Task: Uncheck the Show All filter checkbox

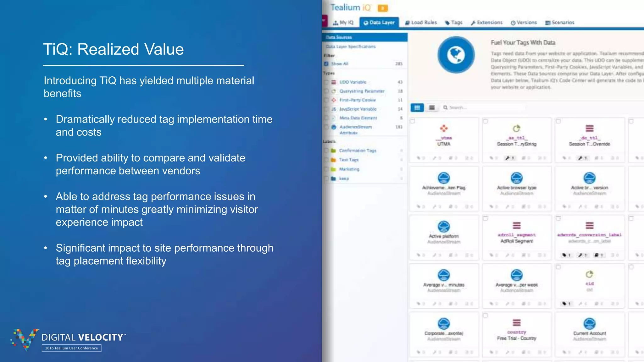Action: coord(326,64)
